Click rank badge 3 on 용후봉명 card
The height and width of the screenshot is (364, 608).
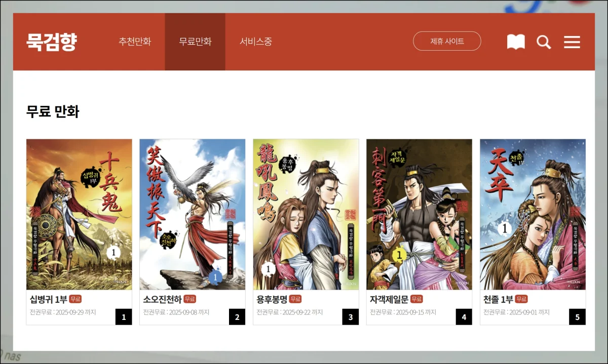(x=351, y=317)
